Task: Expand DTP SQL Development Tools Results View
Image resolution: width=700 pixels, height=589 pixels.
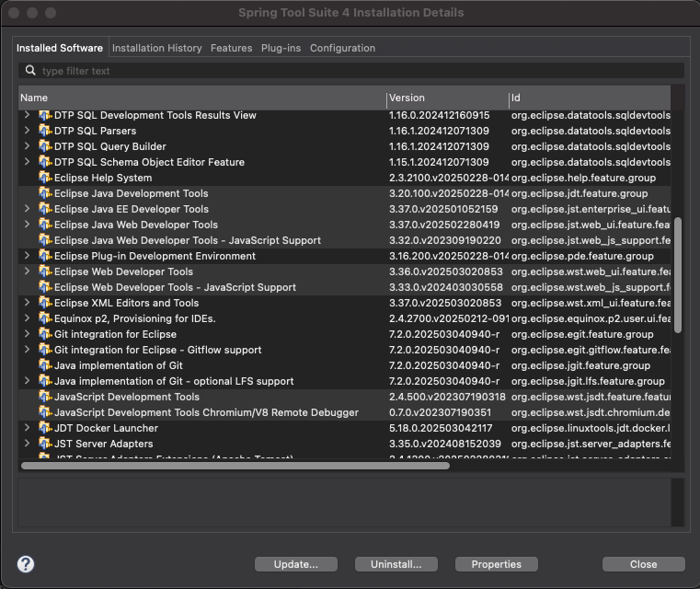Action: tap(28, 115)
